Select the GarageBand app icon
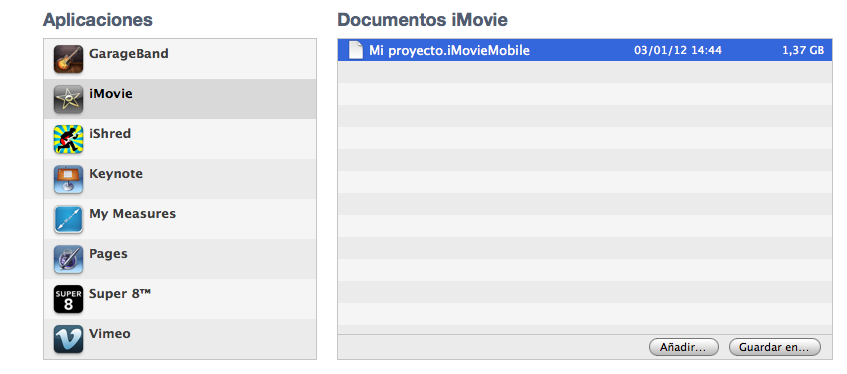The image size is (847, 374). point(68,59)
